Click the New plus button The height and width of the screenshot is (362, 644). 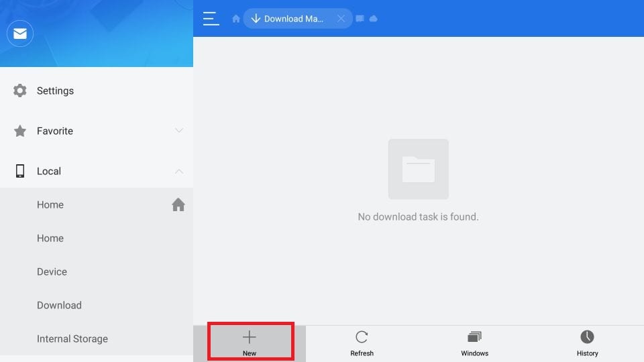coord(250,343)
